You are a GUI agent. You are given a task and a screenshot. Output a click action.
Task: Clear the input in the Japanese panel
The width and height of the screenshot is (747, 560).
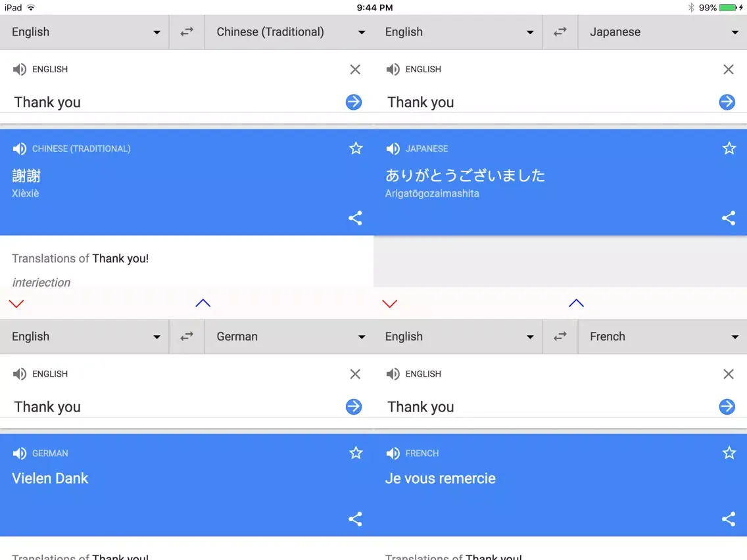click(x=729, y=70)
